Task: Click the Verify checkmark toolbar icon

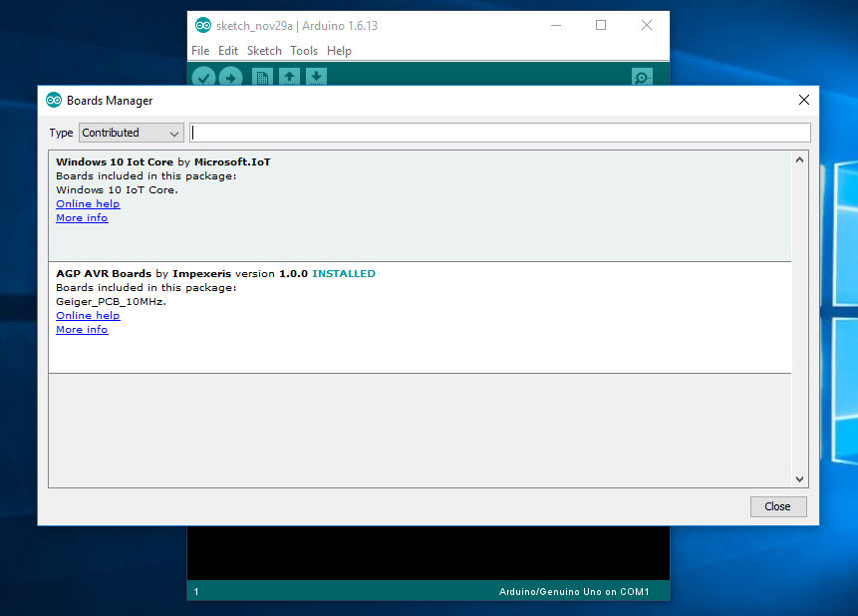Action: click(203, 77)
